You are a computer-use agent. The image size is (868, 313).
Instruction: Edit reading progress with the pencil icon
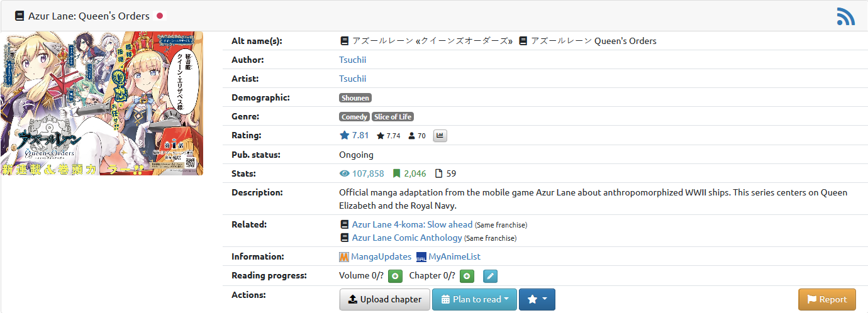490,276
